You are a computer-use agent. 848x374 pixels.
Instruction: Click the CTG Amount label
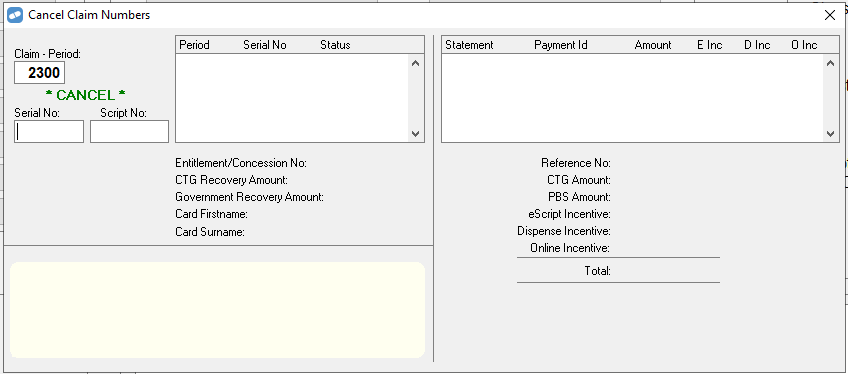coord(579,180)
